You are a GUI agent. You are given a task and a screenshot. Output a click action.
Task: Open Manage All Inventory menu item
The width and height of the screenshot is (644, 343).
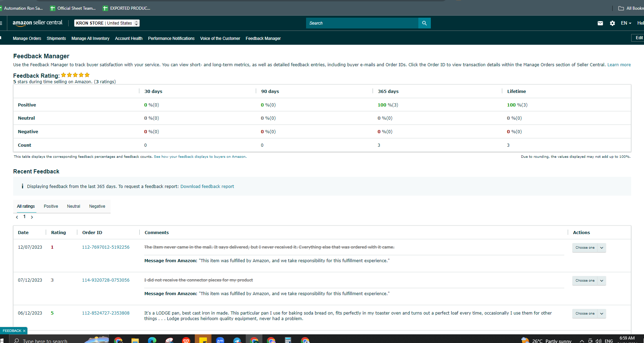[90, 38]
